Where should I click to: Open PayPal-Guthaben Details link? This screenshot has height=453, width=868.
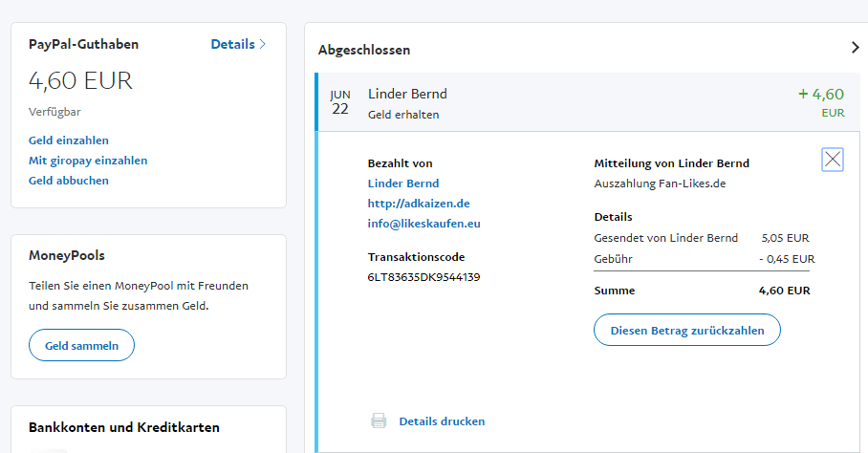click(x=232, y=44)
